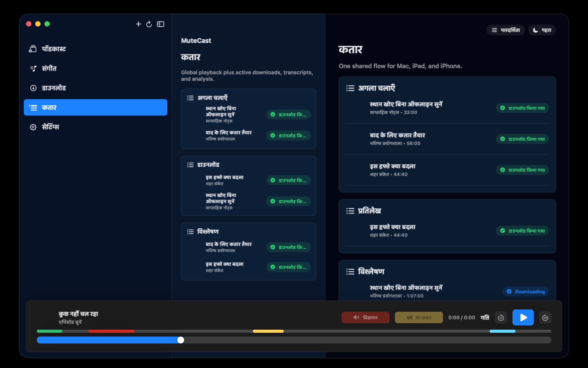Image resolution: width=588 pixels, height=368 pixels.
Task: Click the yellow segment on timeline
Action: click(268, 331)
